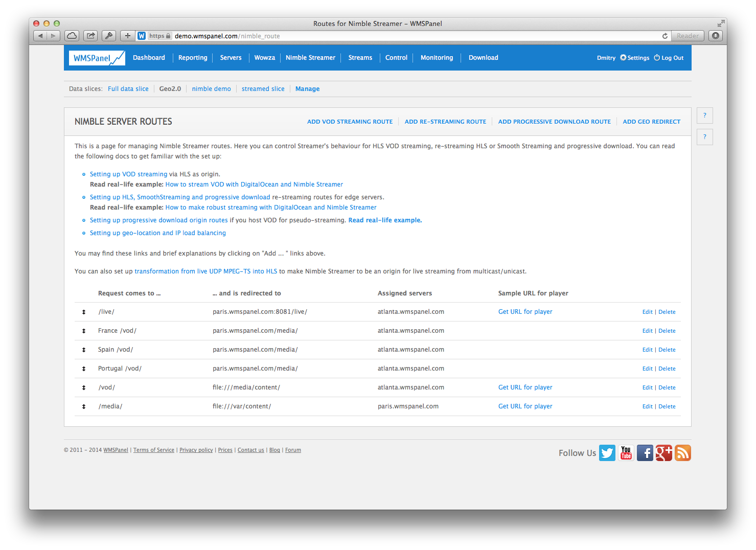Click the reorder arrows beside /live/ route

tap(84, 311)
